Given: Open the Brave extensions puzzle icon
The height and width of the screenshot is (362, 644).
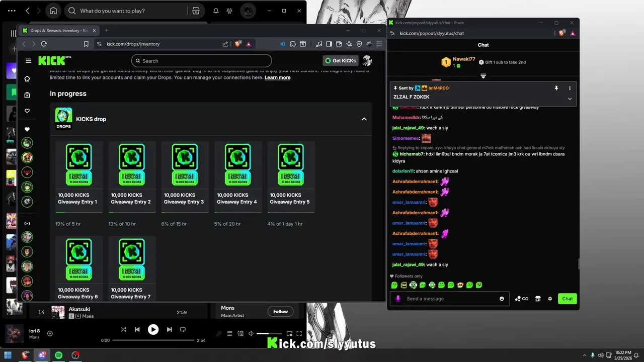Looking at the screenshot, I should [x=293, y=44].
